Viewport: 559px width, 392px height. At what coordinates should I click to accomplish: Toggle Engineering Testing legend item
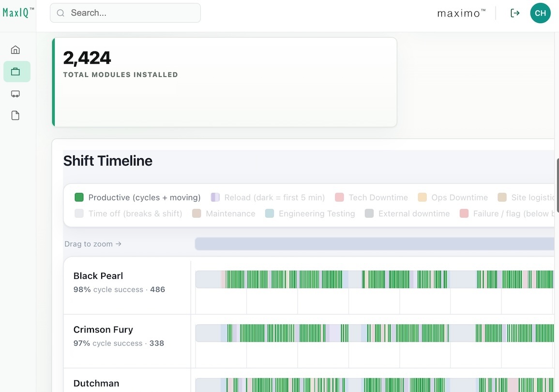(x=310, y=213)
